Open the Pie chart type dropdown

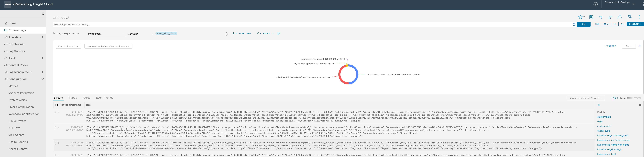click(629, 46)
